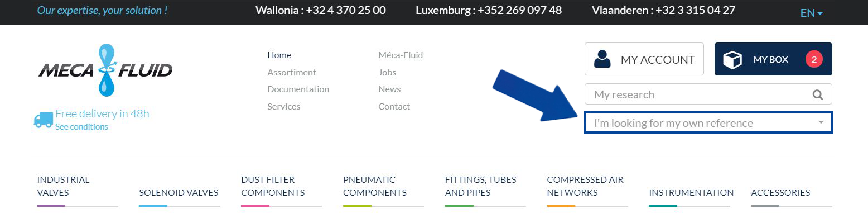Click the search magnifier icon

point(818,94)
